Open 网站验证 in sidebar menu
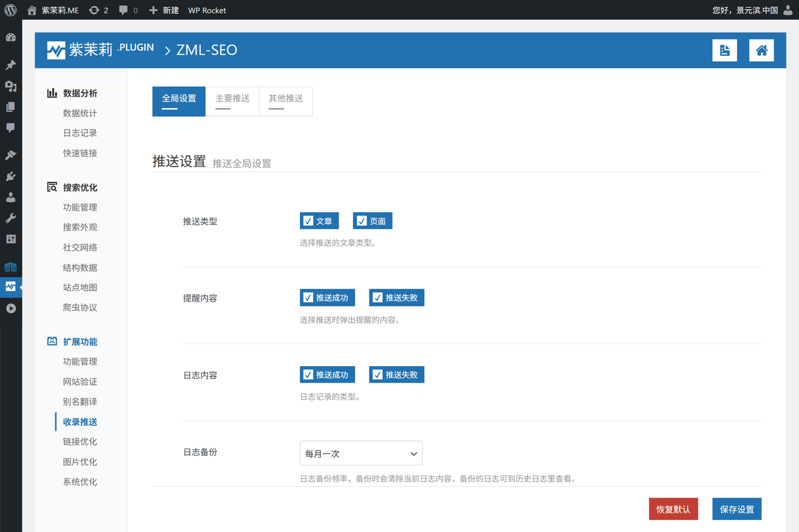Image resolution: width=799 pixels, height=532 pixels. click(80, 381)
